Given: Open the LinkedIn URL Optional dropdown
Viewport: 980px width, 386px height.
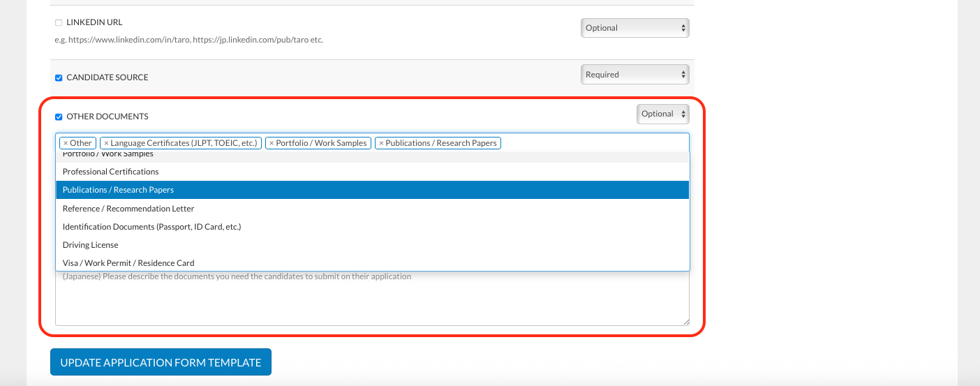Looking at the screenshot, I should click(634, 28).
